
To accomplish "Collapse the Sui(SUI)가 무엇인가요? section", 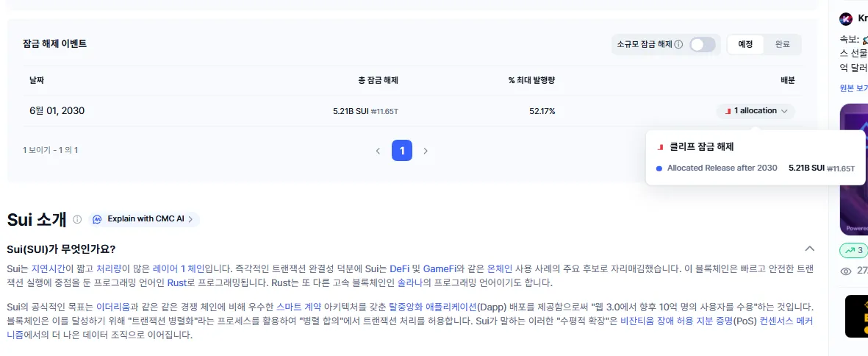I will coord(810,249).
